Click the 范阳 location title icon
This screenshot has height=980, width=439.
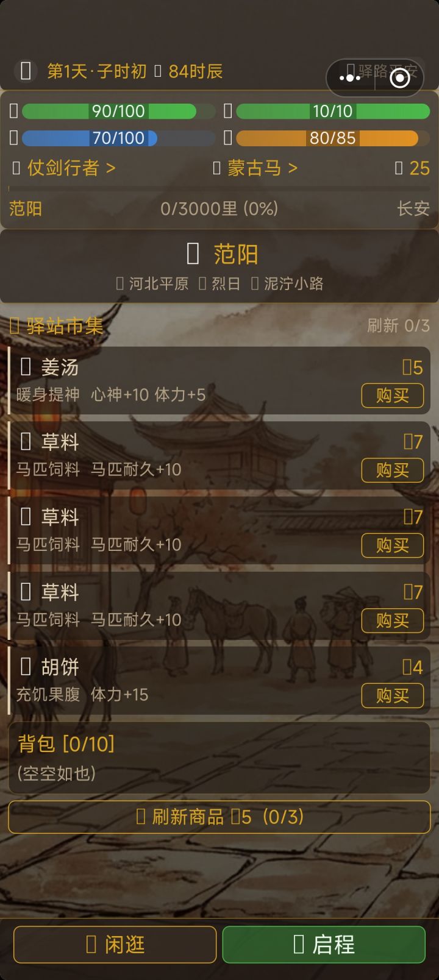(193, 254)
